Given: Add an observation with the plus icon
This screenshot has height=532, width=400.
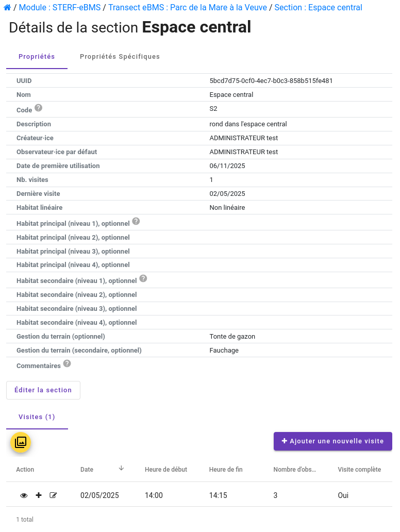Looking at the screenshot, I should pyautogui.click(x=39, y=495).
